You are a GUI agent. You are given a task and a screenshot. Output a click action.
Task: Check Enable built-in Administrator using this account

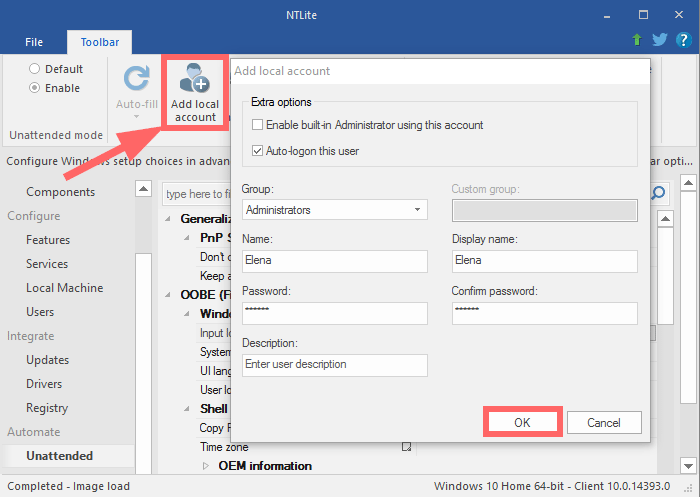[x=257, y=125]
